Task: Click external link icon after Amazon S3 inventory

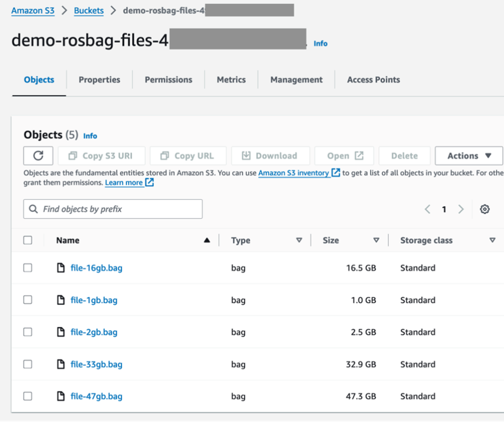Action: [x=336, y=173]
